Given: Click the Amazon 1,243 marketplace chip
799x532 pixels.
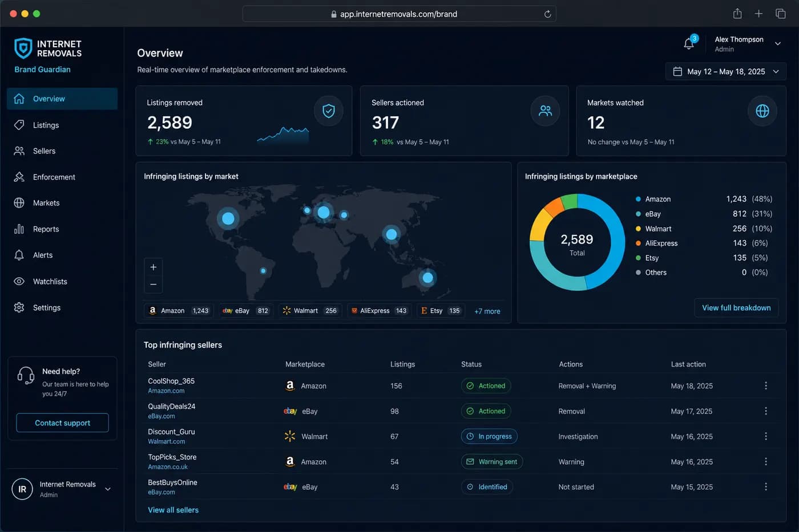Looking at the screenshot, I should click(x=179, y=311).
